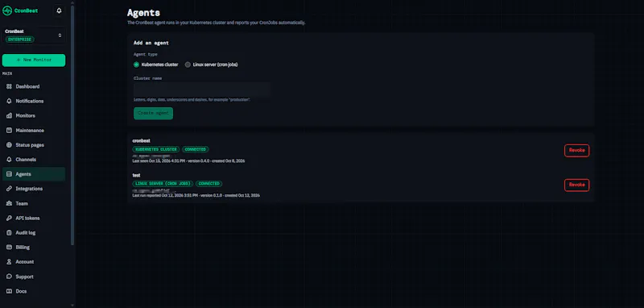This screenshot has height=308, width=644.
Task: Revoke the cronbeat agent
Action: tap(576, 151)
